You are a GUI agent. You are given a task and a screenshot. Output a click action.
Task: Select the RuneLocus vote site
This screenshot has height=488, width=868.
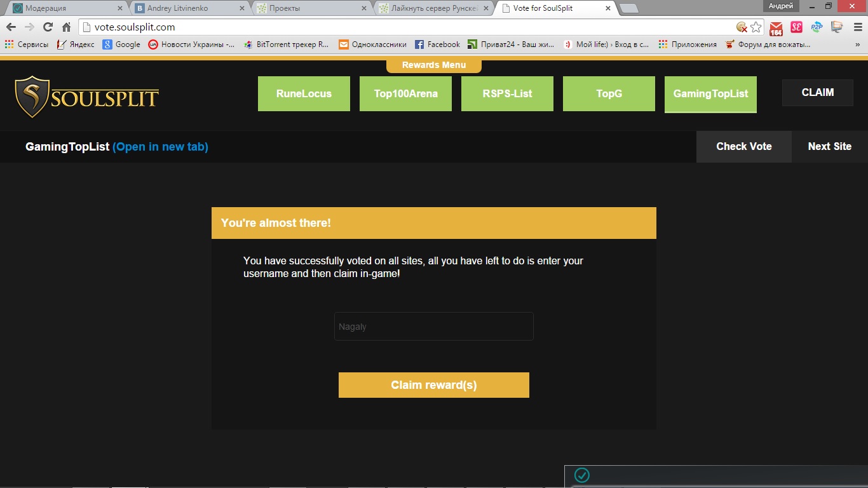click(304, 93)
